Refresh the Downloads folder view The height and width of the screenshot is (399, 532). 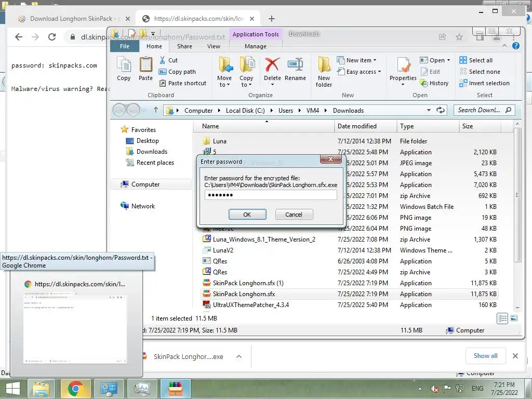click(441, 110)
